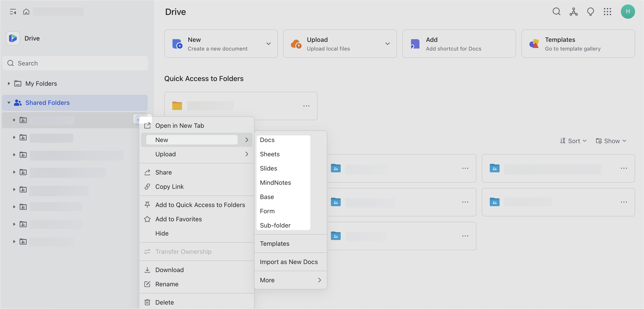The image size is (644, 309).
Task: Open the Show dropdown
Action: [611, 141]
